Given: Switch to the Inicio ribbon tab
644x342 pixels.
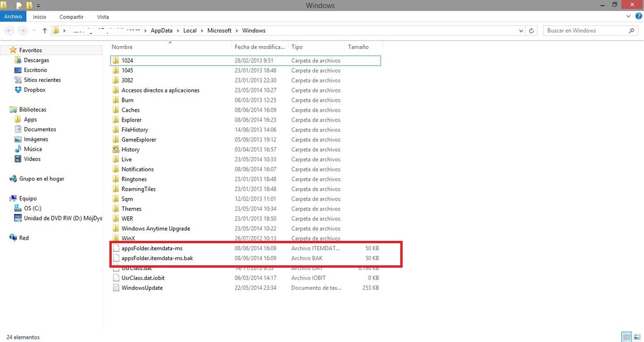Looking at the screenshot, I should coord(39,17).
